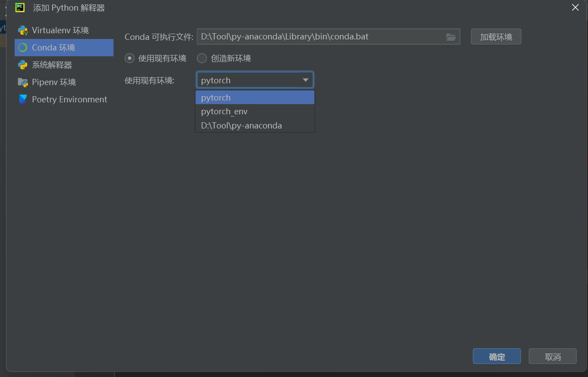588x377 pixels.
Task: Cancel with the 取消 button
Action: (553, 357)
